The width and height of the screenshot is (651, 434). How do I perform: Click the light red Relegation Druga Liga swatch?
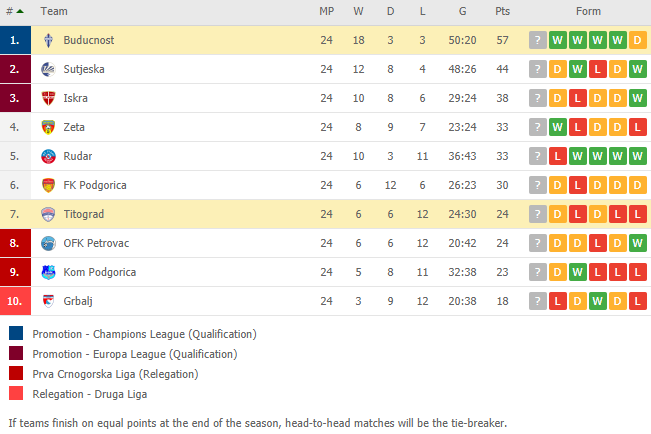[16, 393]
